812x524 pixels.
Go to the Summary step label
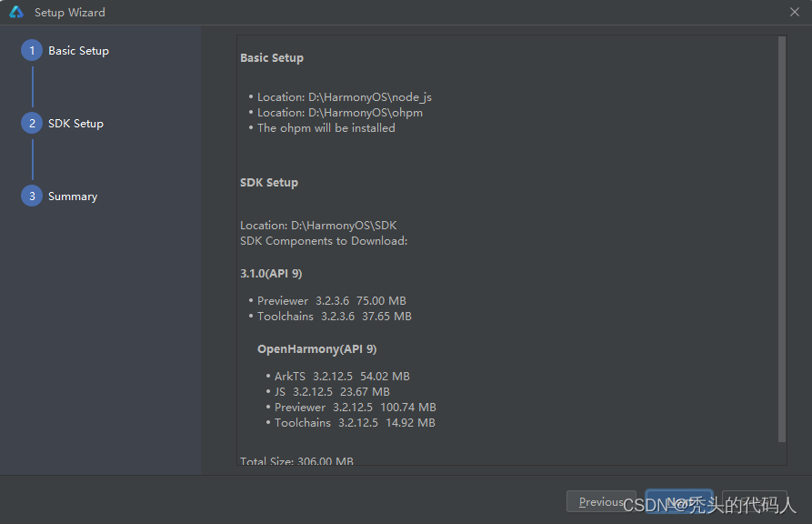(73, 196)
